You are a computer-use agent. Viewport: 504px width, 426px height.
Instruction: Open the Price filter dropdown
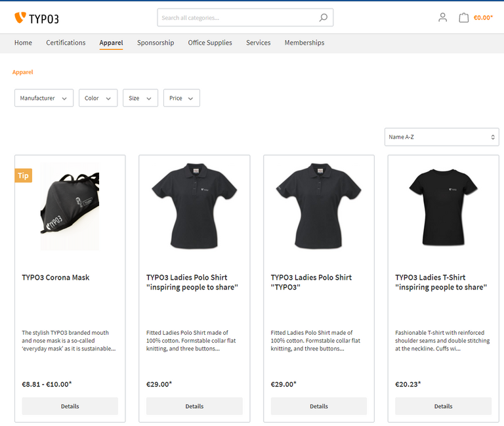coord(181,98)
